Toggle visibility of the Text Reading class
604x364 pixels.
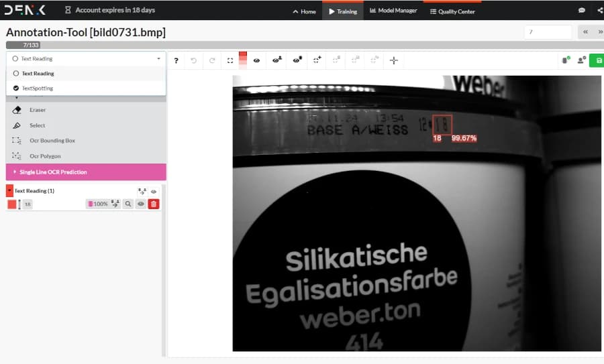pos(154,191)
